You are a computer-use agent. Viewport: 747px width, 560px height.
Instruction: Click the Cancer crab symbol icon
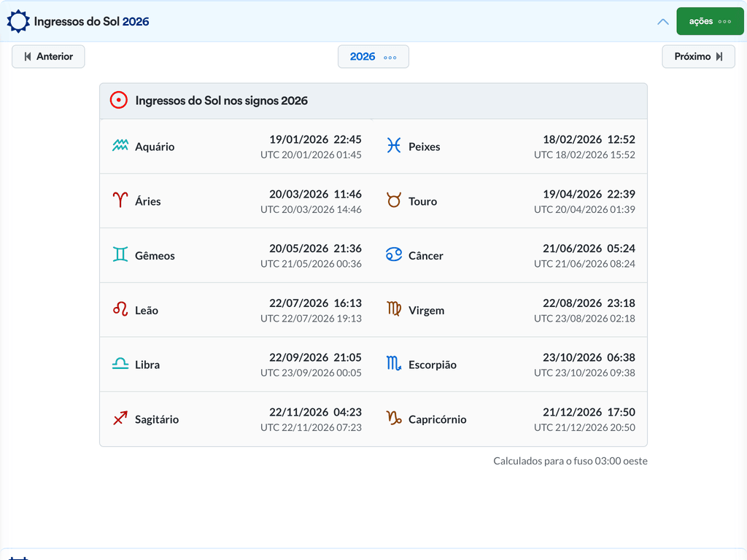pyautogui.click(x=393, y=254)
